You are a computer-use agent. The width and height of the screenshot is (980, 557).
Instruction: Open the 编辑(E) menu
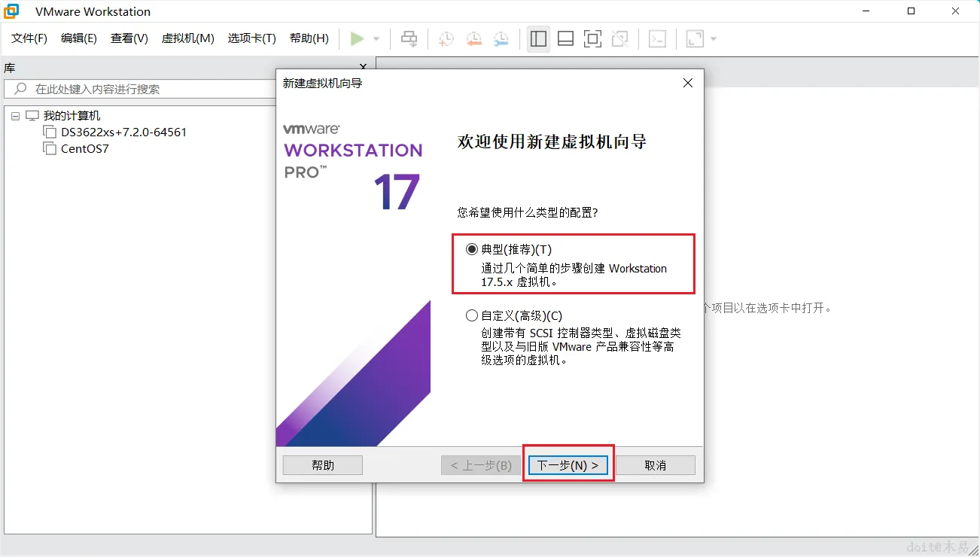coord(79,38)
